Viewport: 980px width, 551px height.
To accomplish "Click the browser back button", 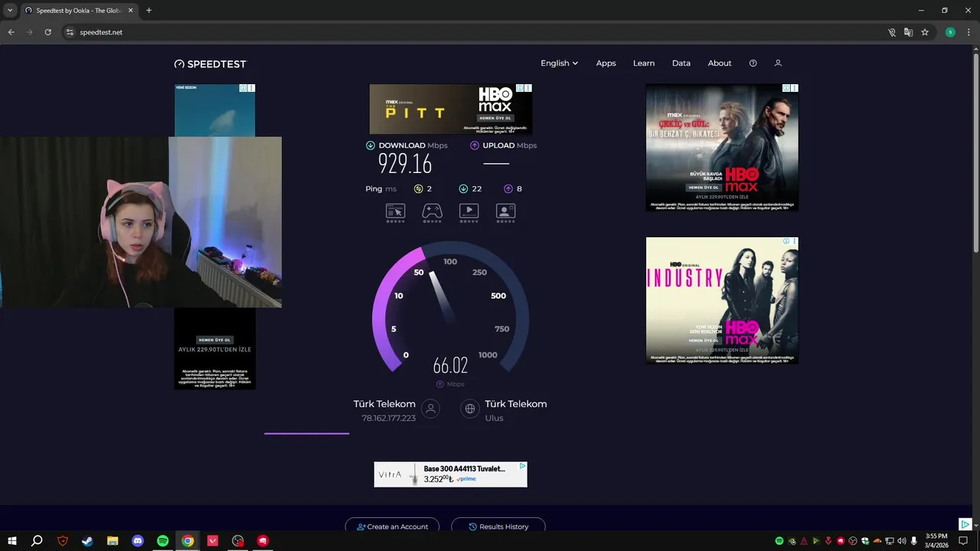I will pos(11,32).
